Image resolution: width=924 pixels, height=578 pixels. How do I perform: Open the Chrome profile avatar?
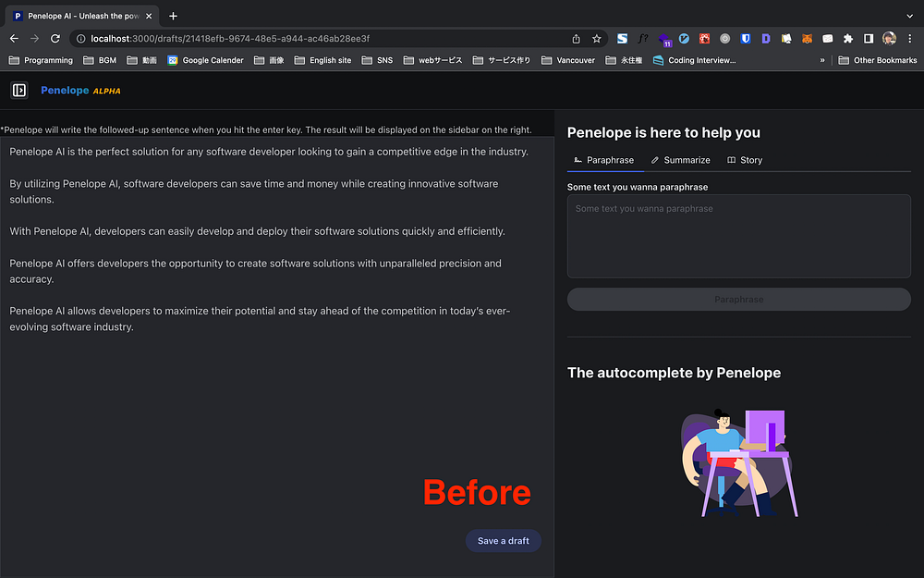pos(889,38)
